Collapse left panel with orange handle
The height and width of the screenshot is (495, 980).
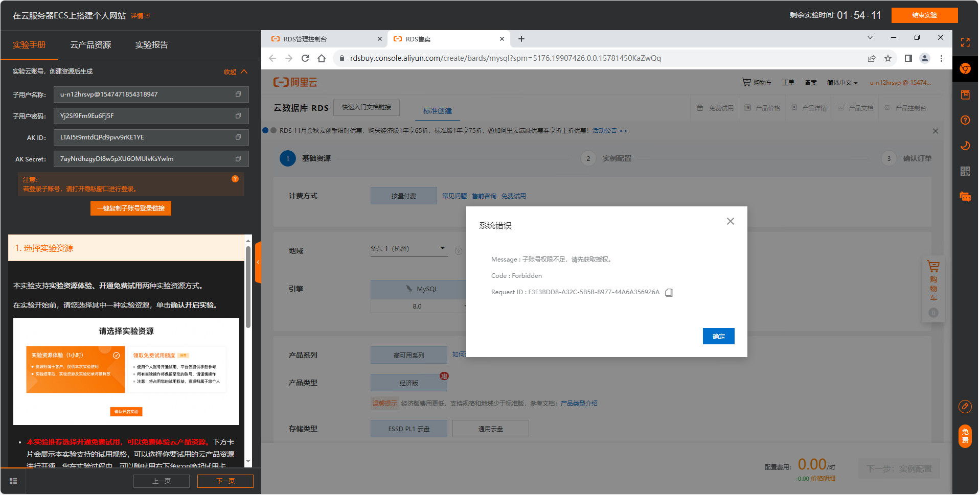pos(258,262)
